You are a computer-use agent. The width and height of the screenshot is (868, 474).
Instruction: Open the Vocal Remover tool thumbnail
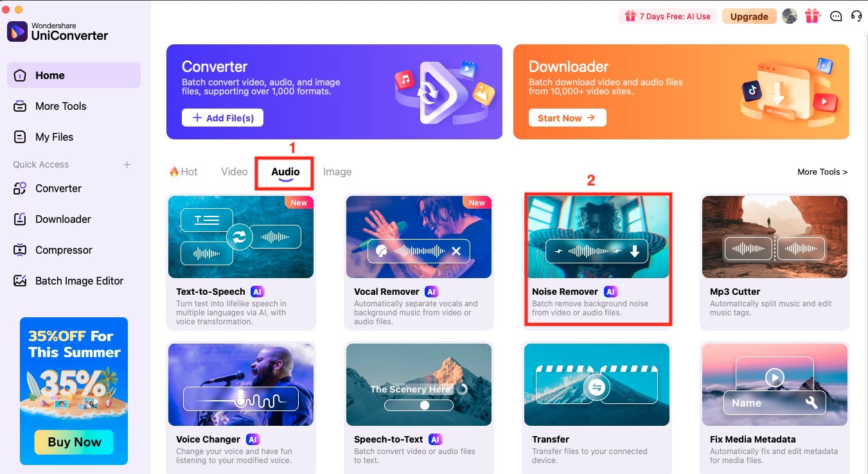(x=419, y=237)
